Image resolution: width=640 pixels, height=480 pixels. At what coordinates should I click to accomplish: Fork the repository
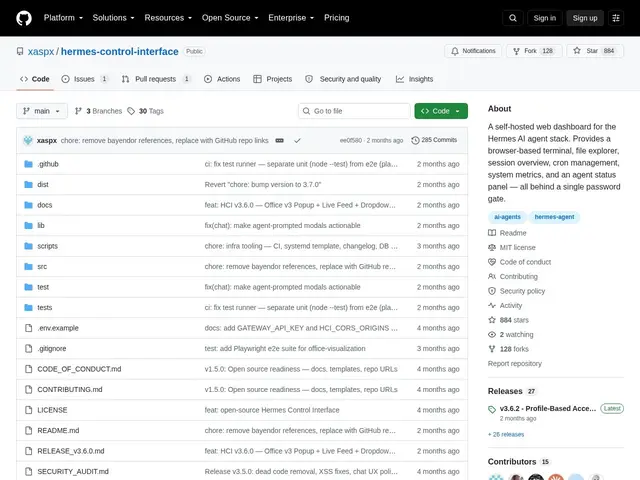pyautogui.click(x=534, y=51)
